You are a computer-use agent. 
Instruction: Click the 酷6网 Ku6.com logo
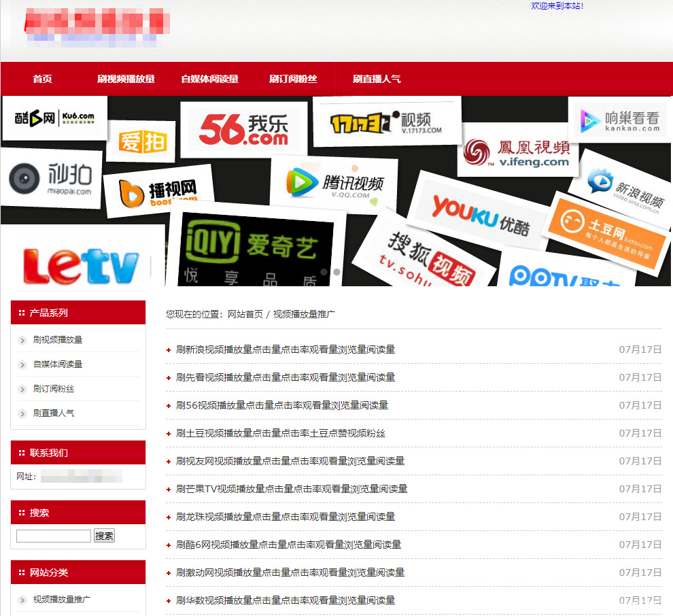tap(54, 118)
